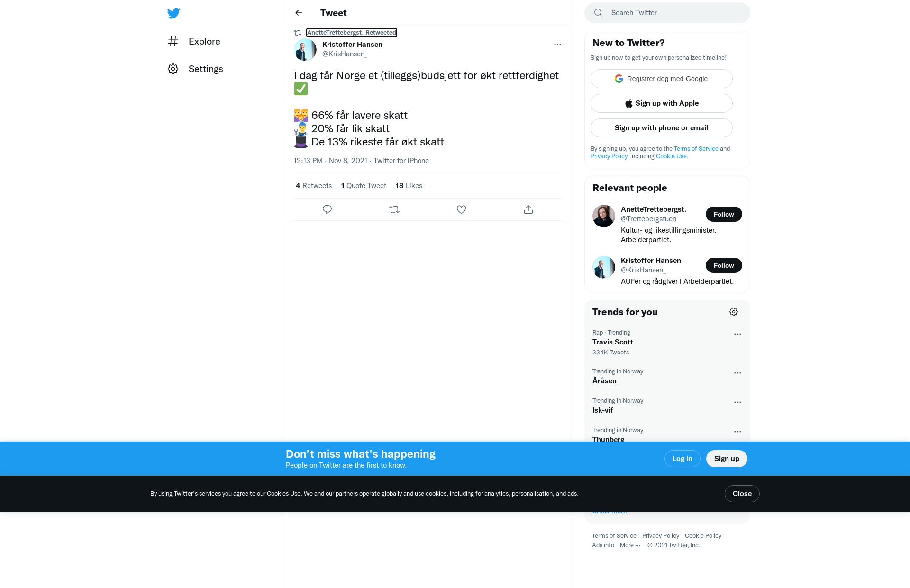Retweet using the retweet icon below tweet
Viewport: 910px width, 588px height.
click(x=394, y=209)
